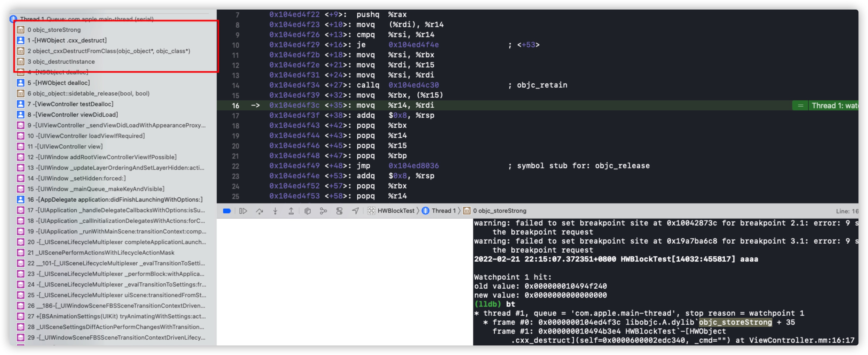Open the debug view hierarchy icon

307,211
